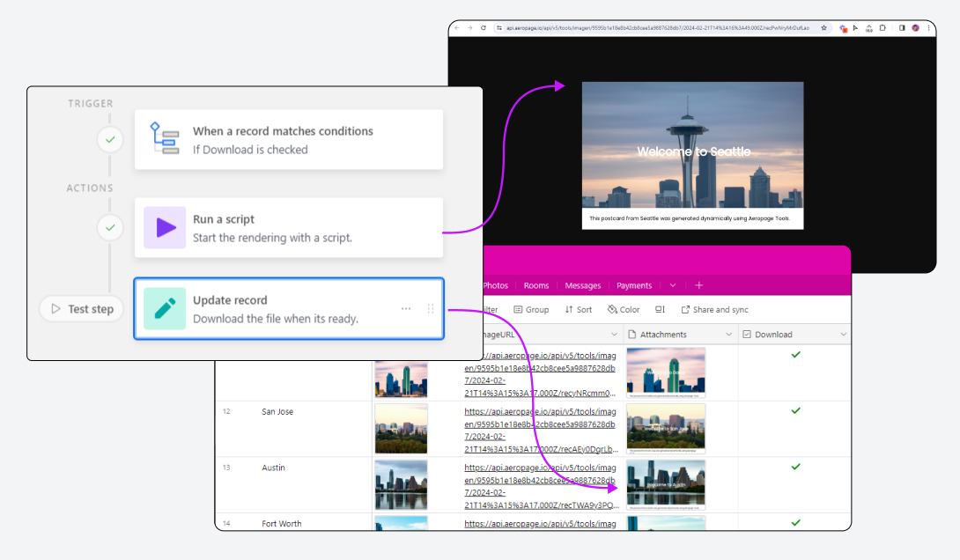Click the teal Update record pencil icon
960x560 pixels.
(x=165, y=308)
